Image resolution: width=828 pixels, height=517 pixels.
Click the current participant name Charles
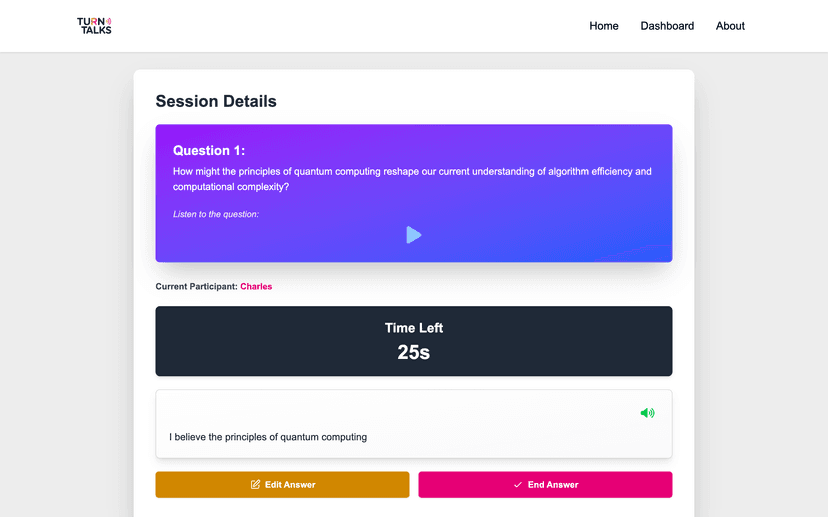(x=256, y=286)
